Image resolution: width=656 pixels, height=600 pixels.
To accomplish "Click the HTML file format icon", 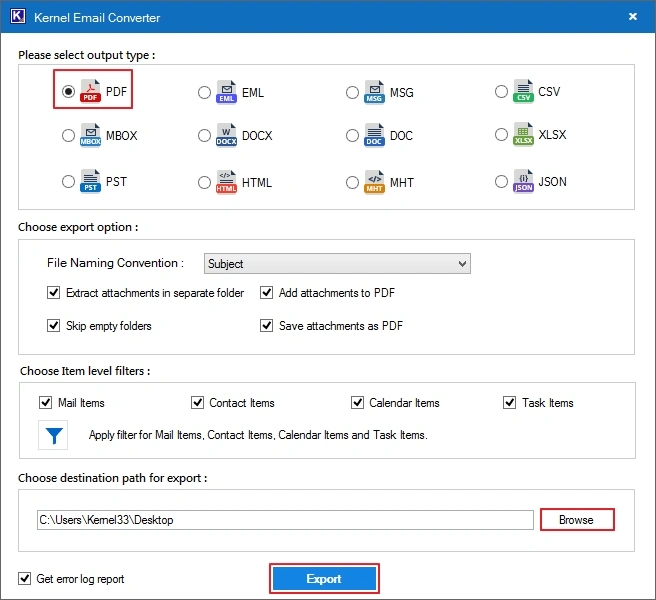I will (226, 182).
